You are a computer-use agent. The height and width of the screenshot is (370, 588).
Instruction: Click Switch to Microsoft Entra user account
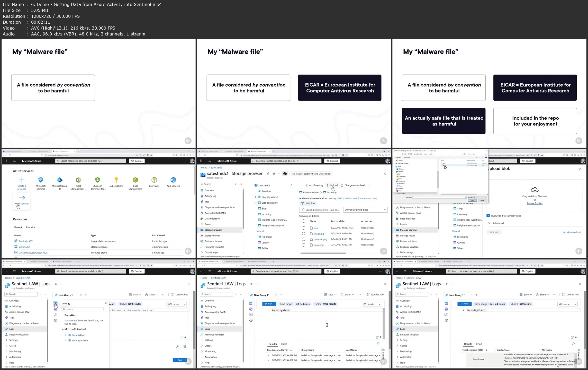point(357,198)
